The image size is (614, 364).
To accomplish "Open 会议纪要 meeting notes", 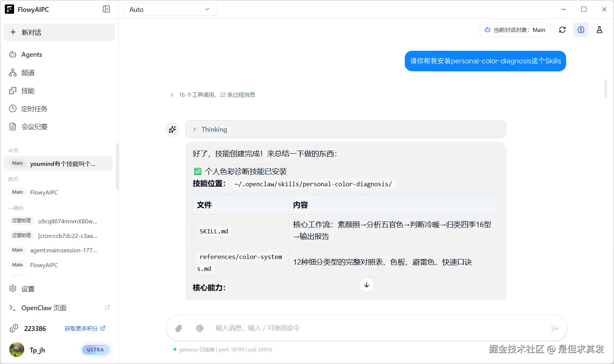I will [x=59, y=127].
